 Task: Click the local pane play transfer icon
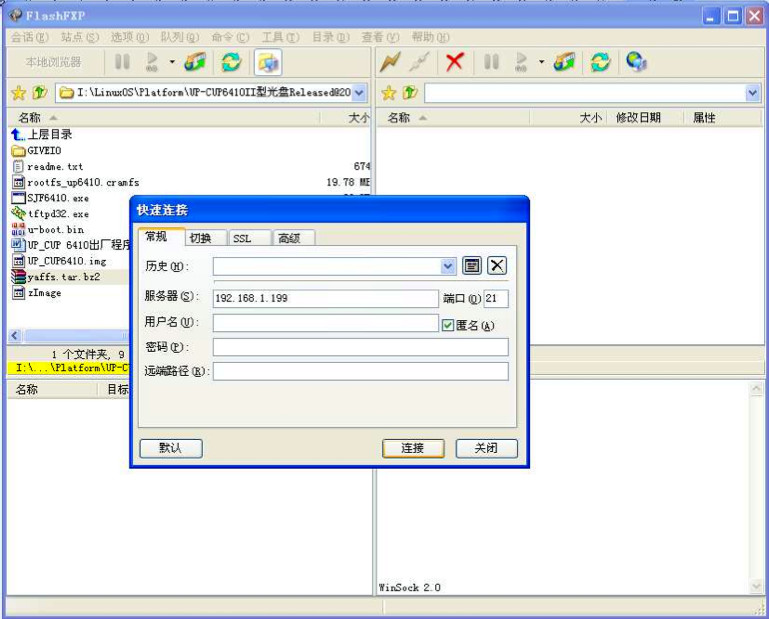152,62
